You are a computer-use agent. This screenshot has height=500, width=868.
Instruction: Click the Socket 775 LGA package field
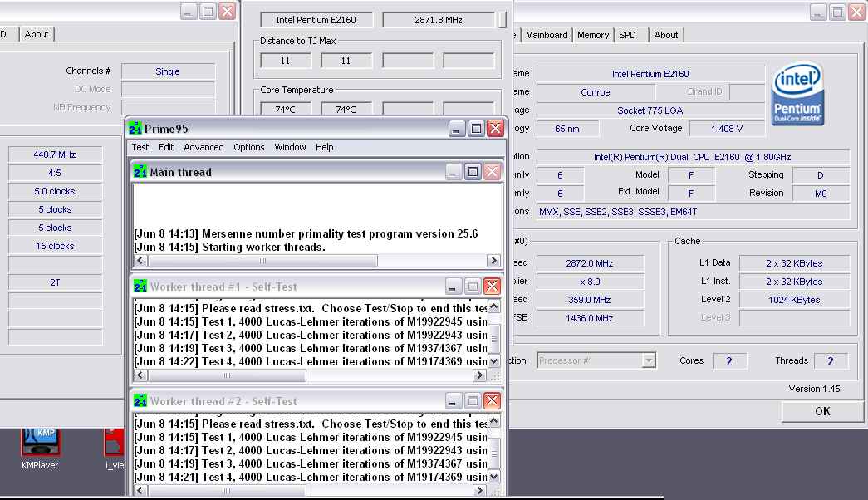[650, 110]
